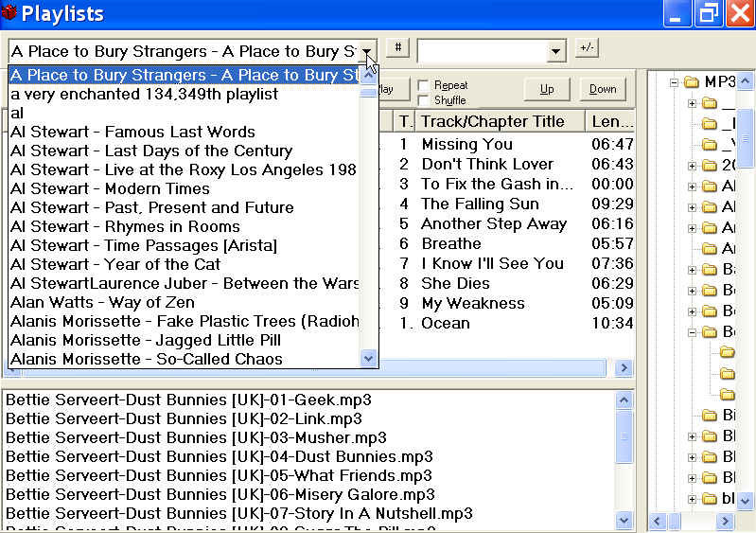The image size is (756, 533).
Task: Click folder tree scrollbar up arrow
Action: (x=746, y=81)
